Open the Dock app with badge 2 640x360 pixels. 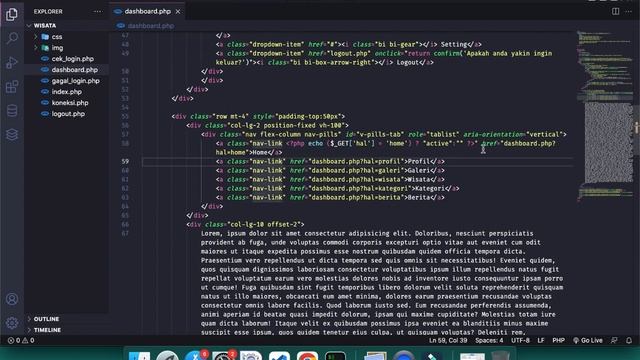pyautogui.click(x=223, y=356)
